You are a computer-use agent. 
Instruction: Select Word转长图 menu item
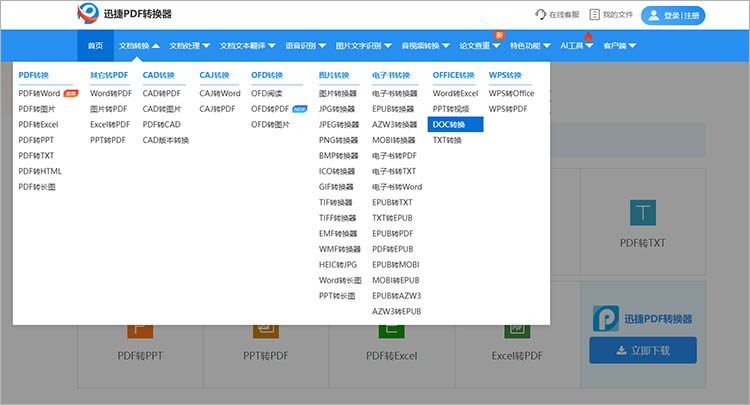point(340,280)
